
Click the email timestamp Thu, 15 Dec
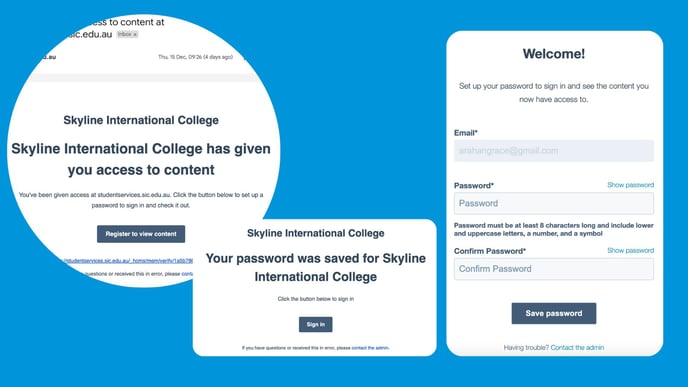click(195, 57)
